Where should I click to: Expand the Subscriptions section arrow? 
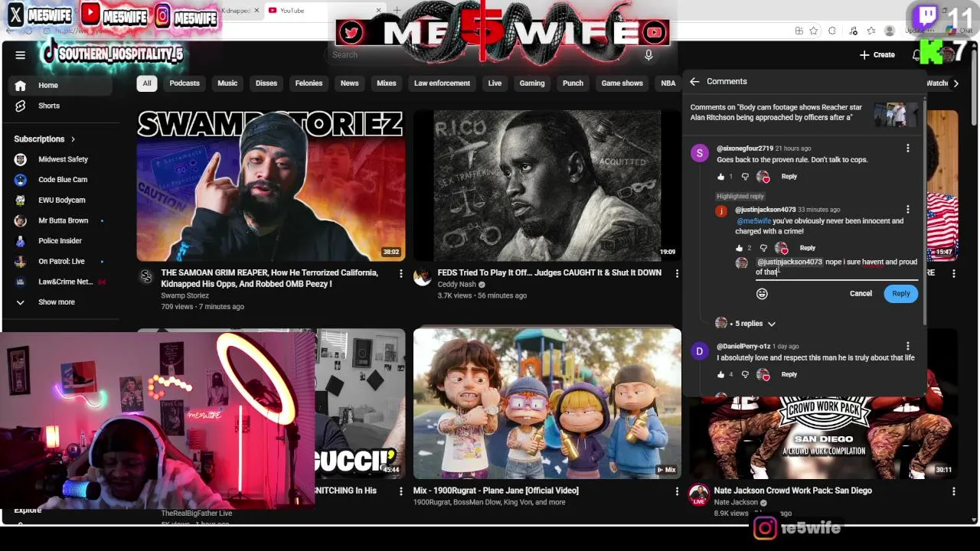click(73, 139)
